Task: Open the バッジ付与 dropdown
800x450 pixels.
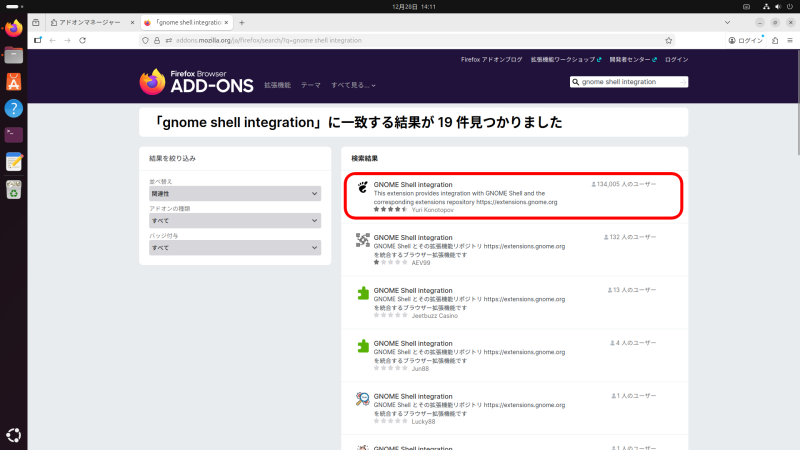Action: pyautogui.click(x=235, y=247)
